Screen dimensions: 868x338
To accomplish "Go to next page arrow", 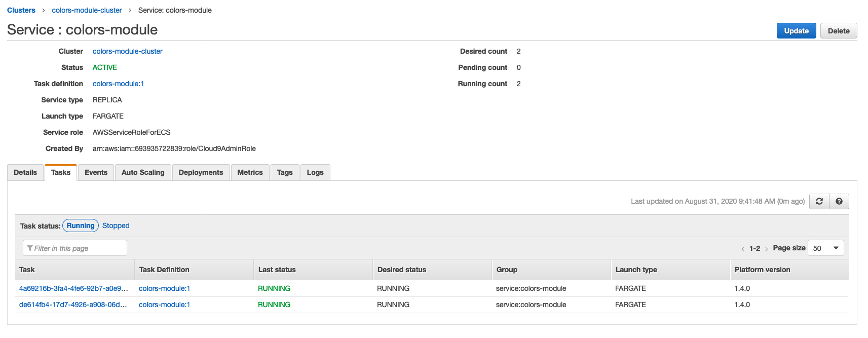I will point(766,249).
